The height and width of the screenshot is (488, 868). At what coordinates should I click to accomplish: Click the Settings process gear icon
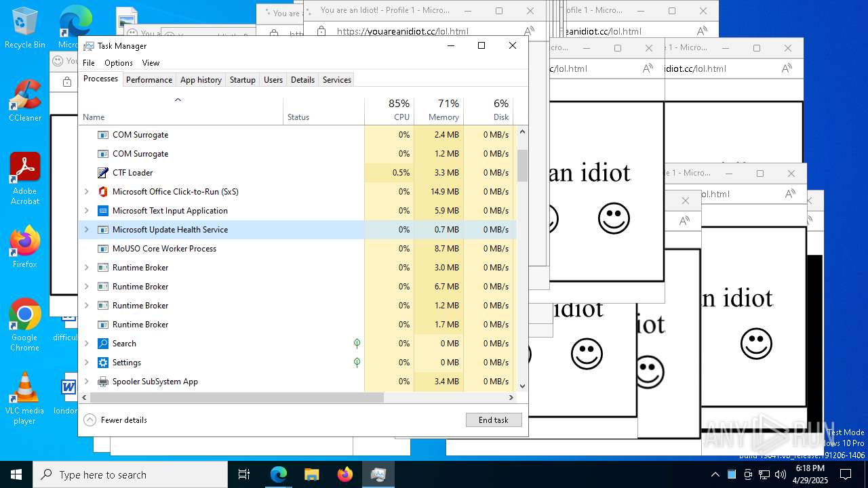pyautogui.click(x=103, y=363)
